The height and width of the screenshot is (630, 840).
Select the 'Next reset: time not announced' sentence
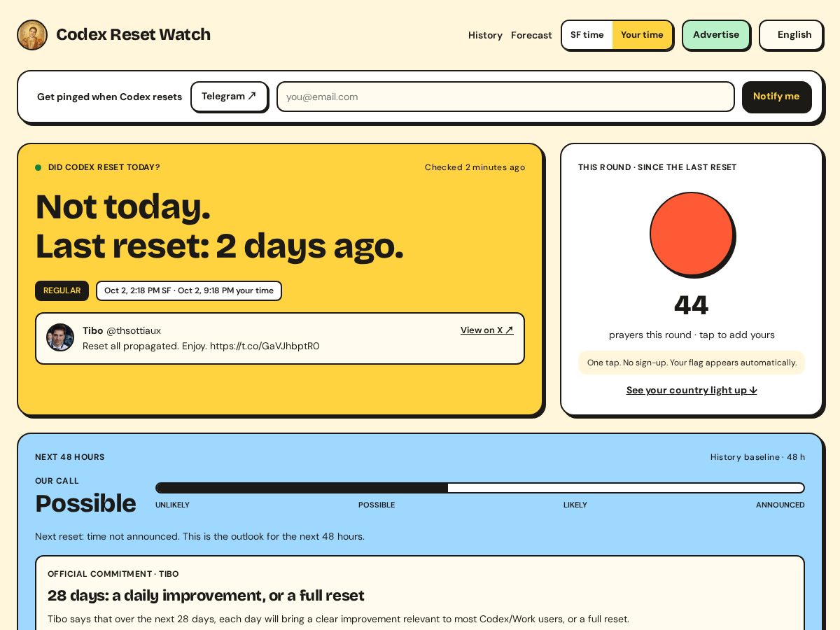(199, 536)
